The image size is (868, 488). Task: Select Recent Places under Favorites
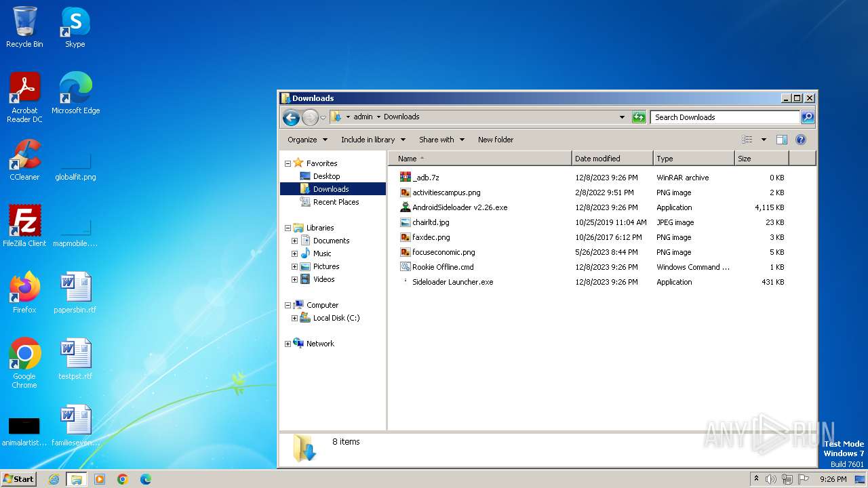(336, 202)
